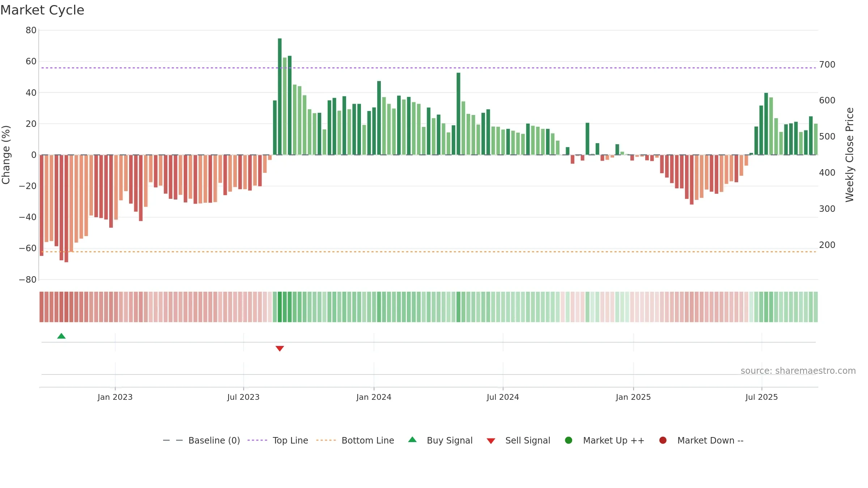Click the green triangle icon in legend
This screenshot has height=488, width=868.
[x=412, y=440]
